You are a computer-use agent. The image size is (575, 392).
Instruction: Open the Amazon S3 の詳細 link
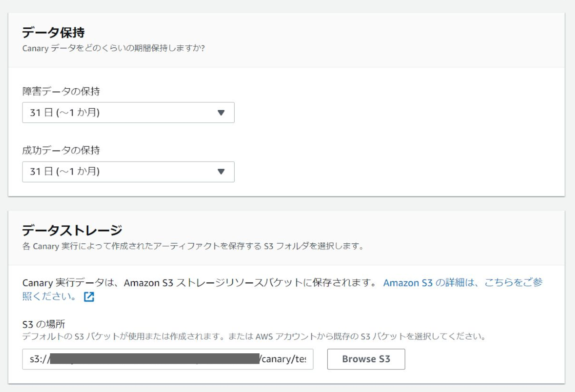click(x=463, y=283)
